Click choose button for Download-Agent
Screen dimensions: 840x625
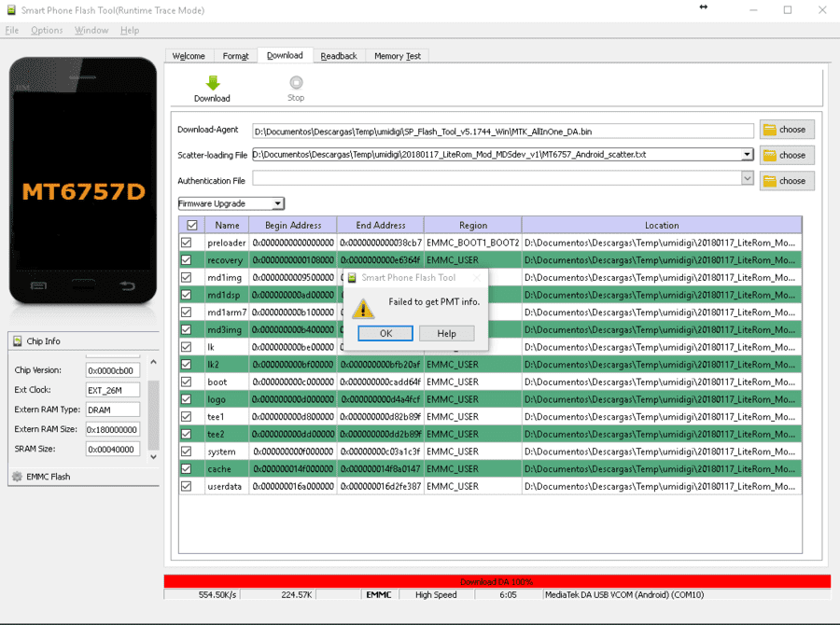click(x=787, y=130)
